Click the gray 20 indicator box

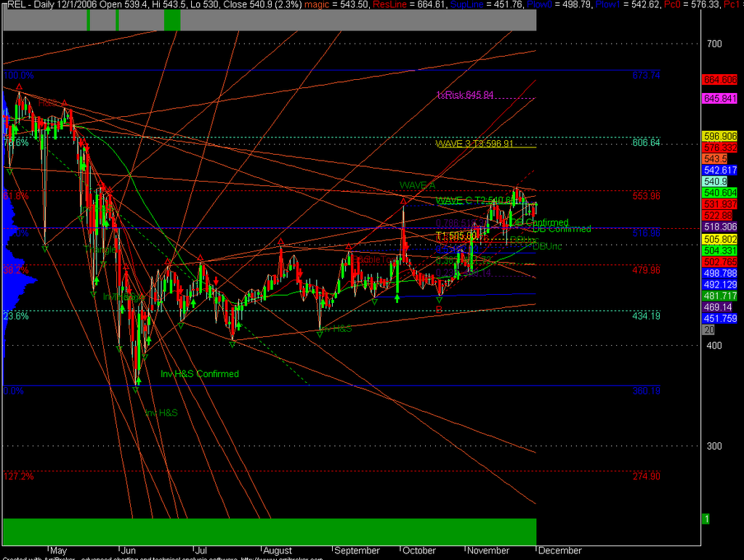tap(708, 330)
